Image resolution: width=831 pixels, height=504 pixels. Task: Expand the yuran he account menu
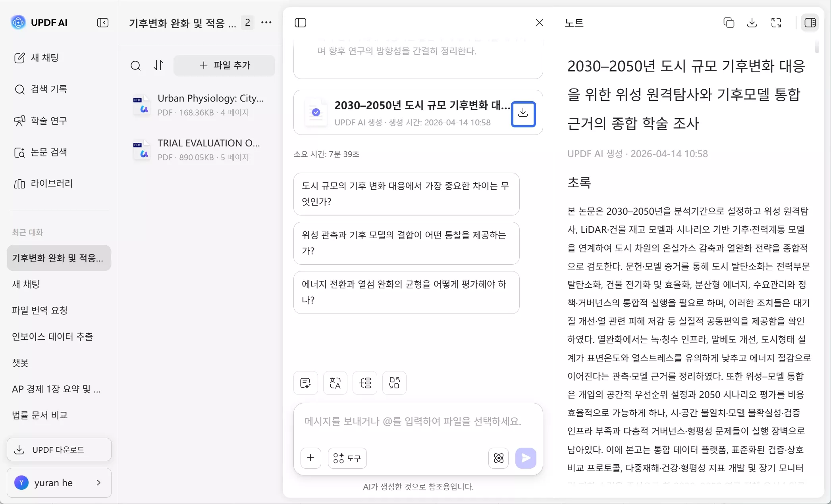[59, 483]
